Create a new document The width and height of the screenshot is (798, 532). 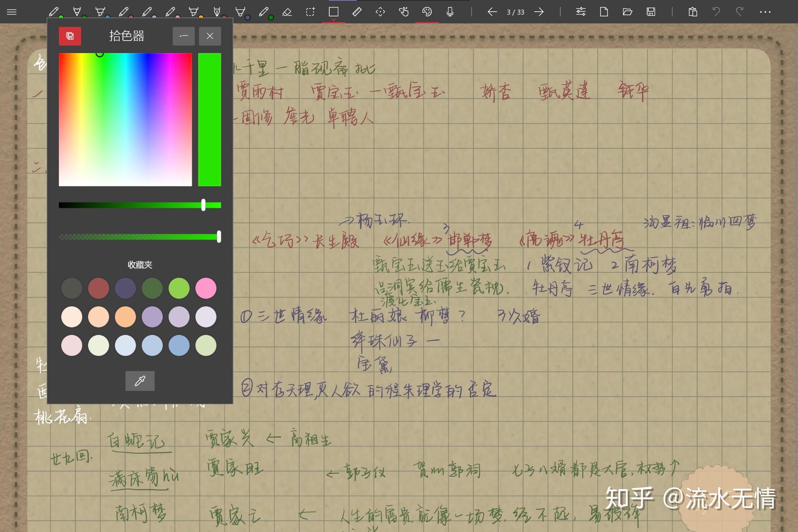[x=604, y=12]
